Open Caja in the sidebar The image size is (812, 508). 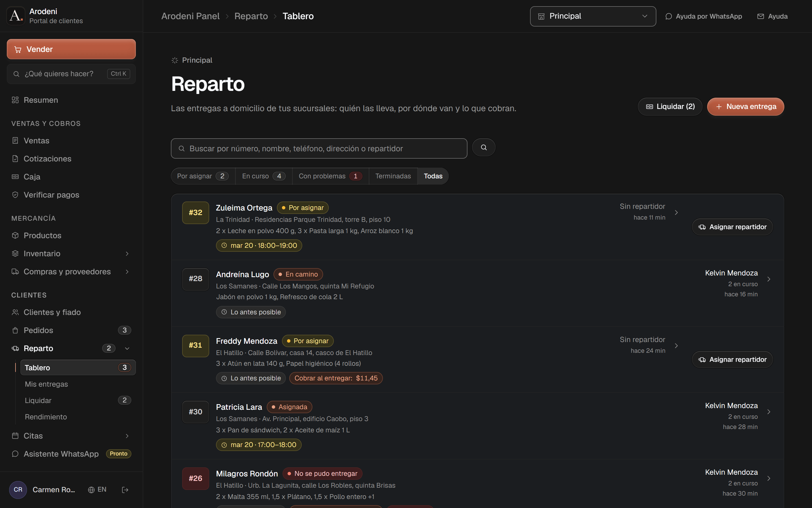71,177
